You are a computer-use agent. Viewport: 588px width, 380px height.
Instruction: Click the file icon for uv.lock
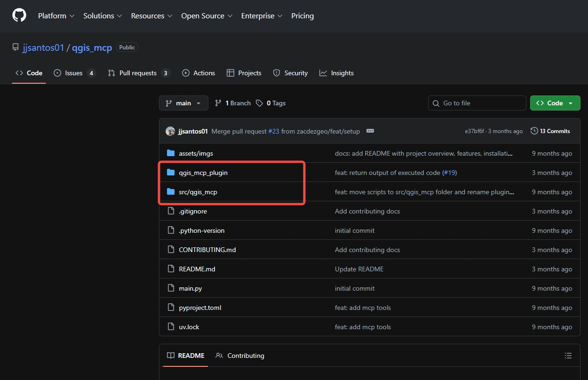click(171, 327)
